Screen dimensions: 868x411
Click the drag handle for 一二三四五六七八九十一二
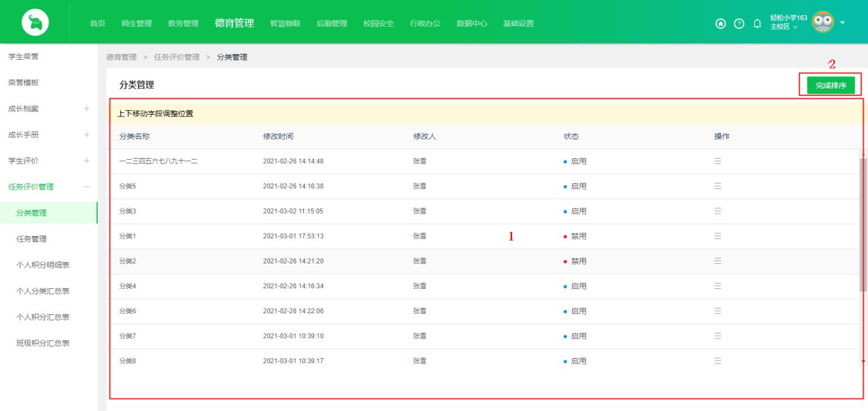[x=718, y=161]
